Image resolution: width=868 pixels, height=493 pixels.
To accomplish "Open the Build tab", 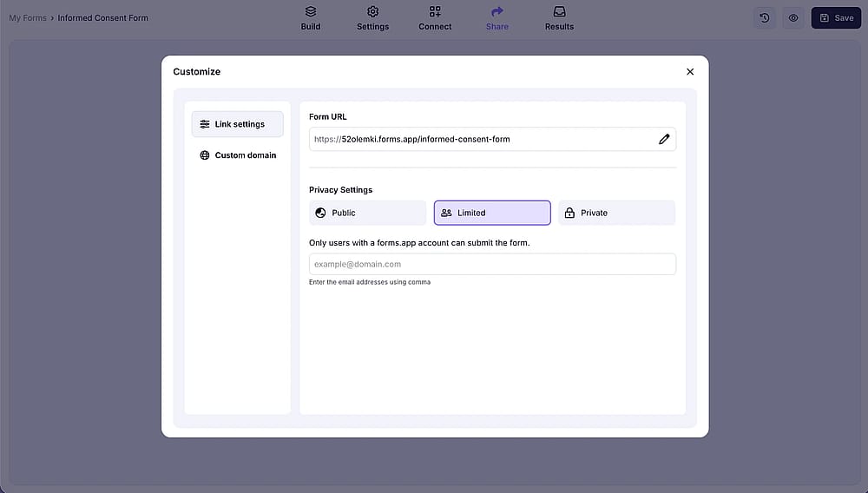I will click(311, 18).
